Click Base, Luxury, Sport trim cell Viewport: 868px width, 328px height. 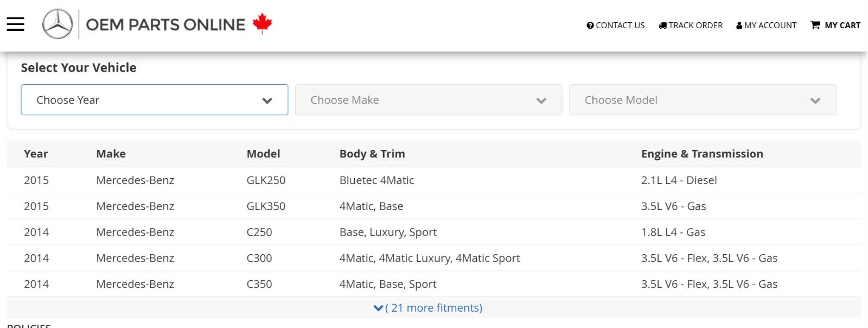pyautogui.click(x=388, y=232)
